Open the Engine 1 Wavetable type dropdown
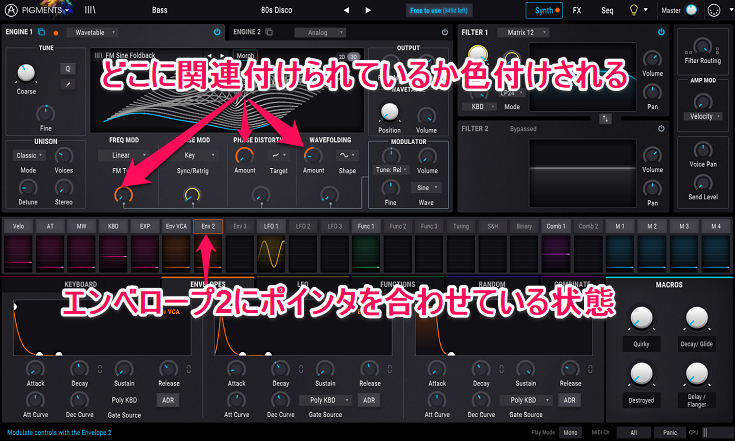The height and width of the screenshot is (441, 735). (x=92, y=32)
